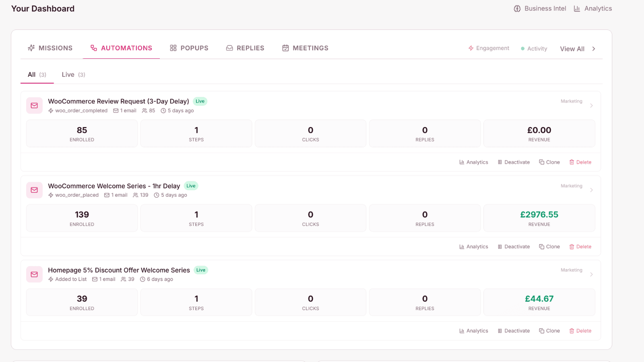
Task: Expand the WooCommerce Welcome Series row chevron
Action: pos(591,190)
